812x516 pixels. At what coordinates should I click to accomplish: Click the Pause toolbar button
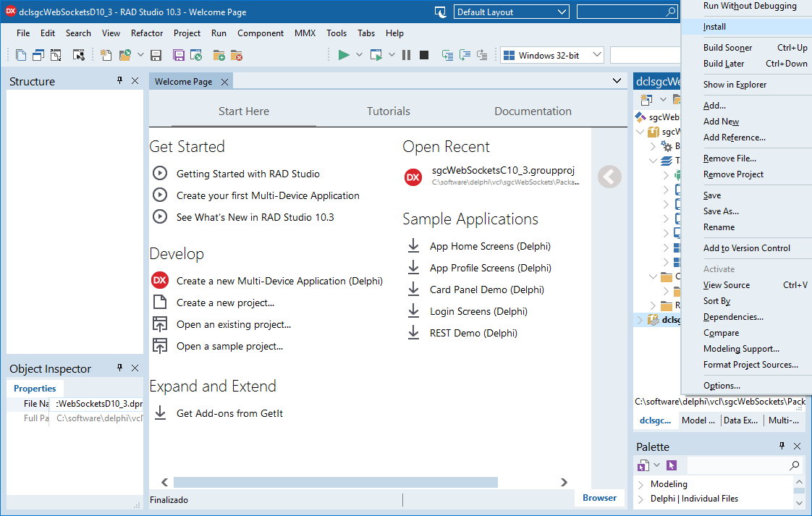click(x=407, y=55)
